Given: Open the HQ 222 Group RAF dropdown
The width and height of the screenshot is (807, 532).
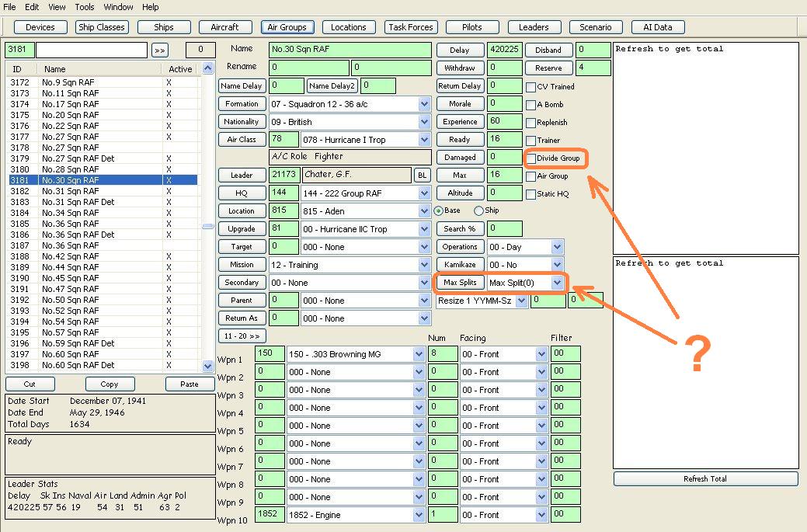Looking at the screenshot, I should [x=424, y=193].
